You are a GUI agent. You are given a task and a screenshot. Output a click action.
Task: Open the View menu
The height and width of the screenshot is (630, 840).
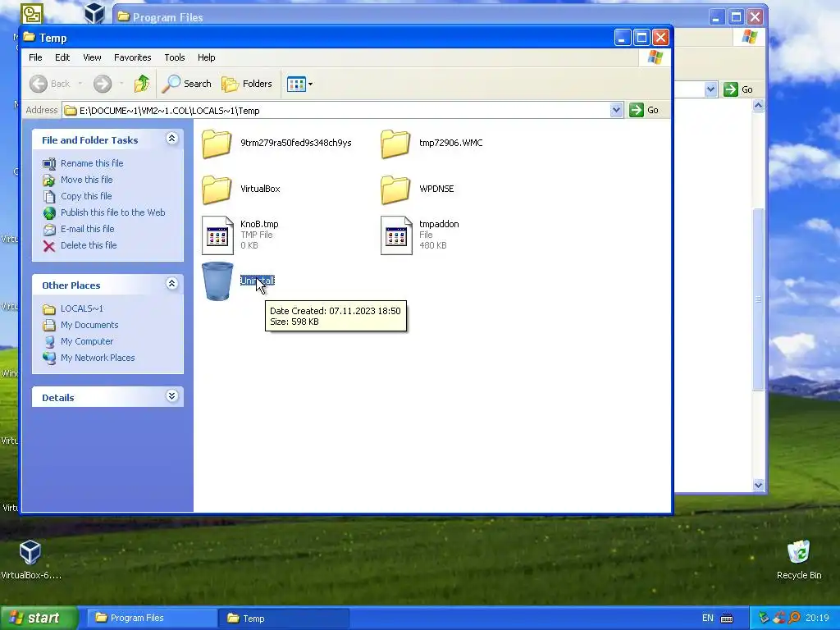[92, 57]
